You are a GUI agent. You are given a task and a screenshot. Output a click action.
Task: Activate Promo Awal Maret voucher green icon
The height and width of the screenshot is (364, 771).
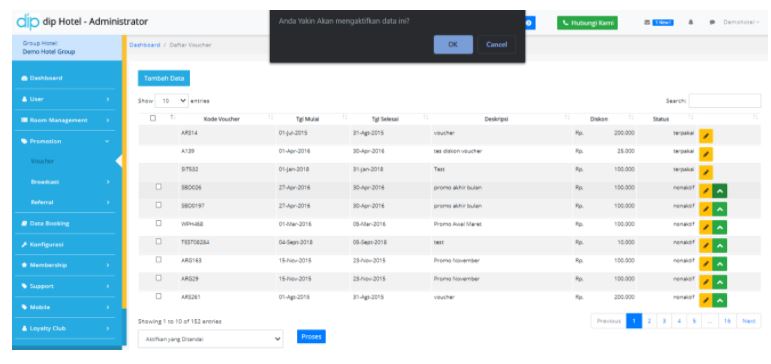720,227
